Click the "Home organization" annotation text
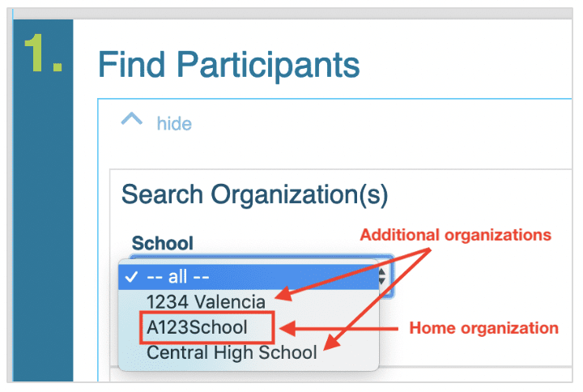This screenshot has width=583, height=392. point(484,328)
